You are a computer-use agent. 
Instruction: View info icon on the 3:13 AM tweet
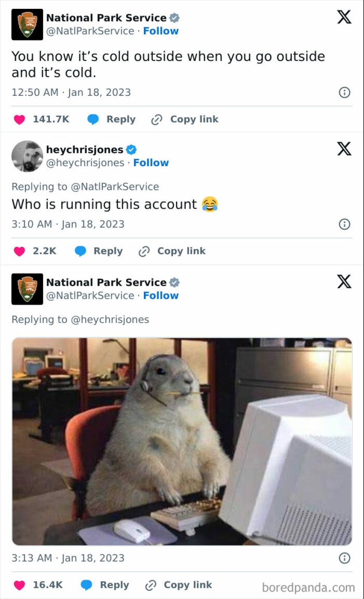[x=344, y=558]
